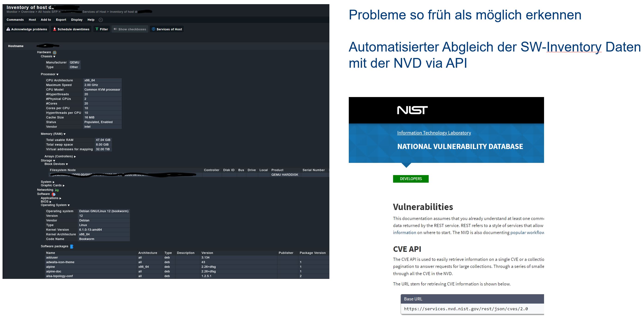The image size is (644, 317).
Task: Click the 32.00 TiB virtual addresses value
Action: tap(103, 149)
